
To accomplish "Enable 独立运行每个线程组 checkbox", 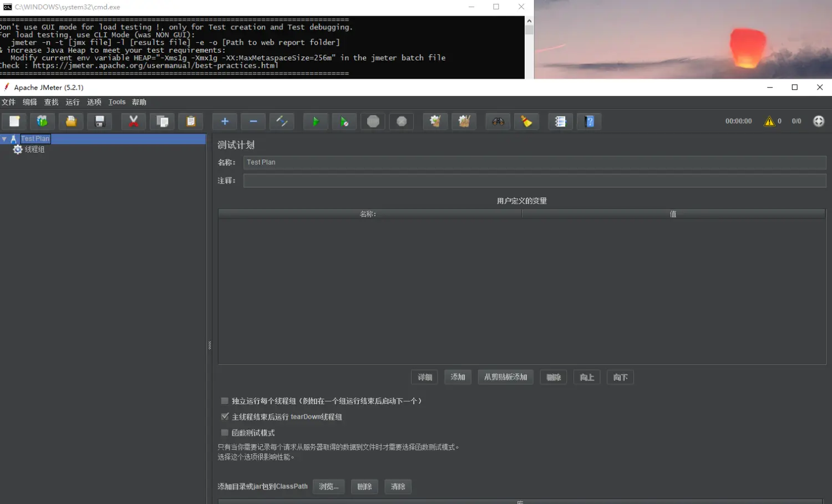I will (225, 401).
